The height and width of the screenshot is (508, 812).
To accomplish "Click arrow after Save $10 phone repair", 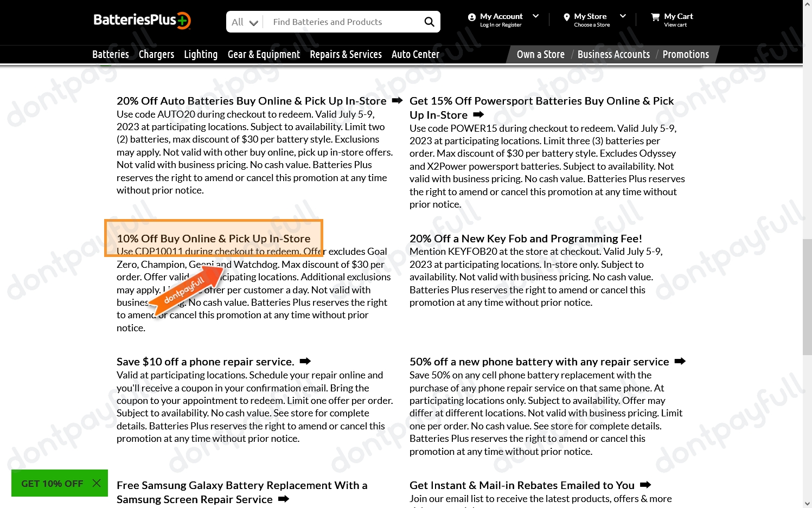I will tap(305, 361).
